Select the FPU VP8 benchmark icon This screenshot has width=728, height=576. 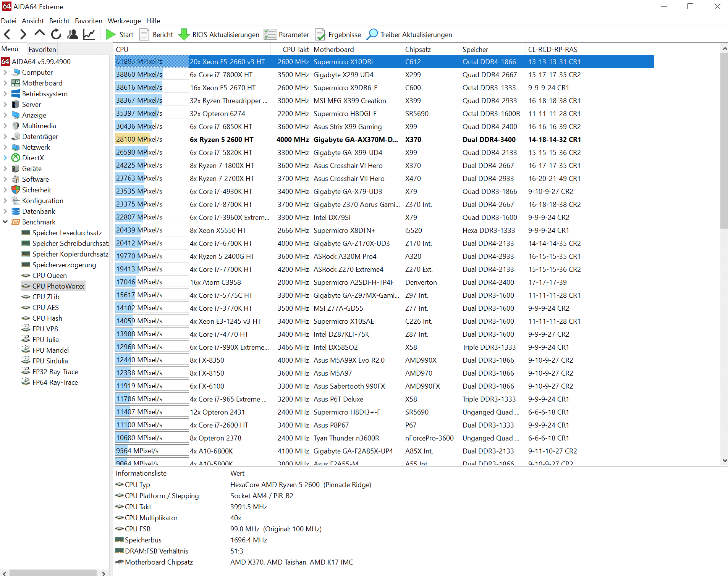[x=26, y=329]
